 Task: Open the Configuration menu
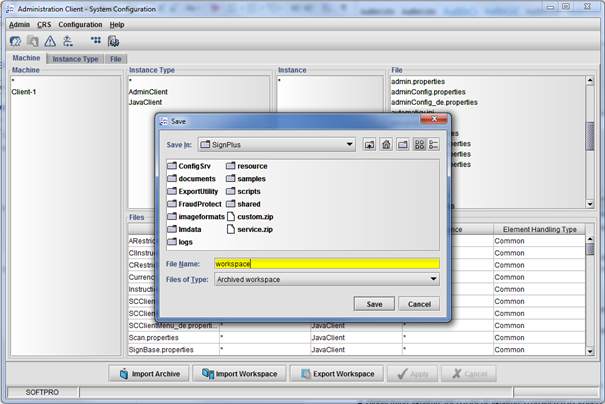pos(80,24)
